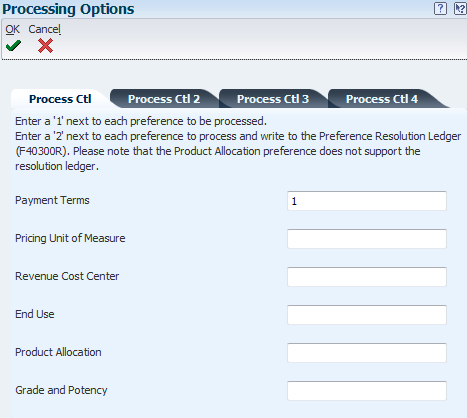Click the red X Cancel icon
The height and width of the screenshot is (418, 467).
(x=45, y=46)
